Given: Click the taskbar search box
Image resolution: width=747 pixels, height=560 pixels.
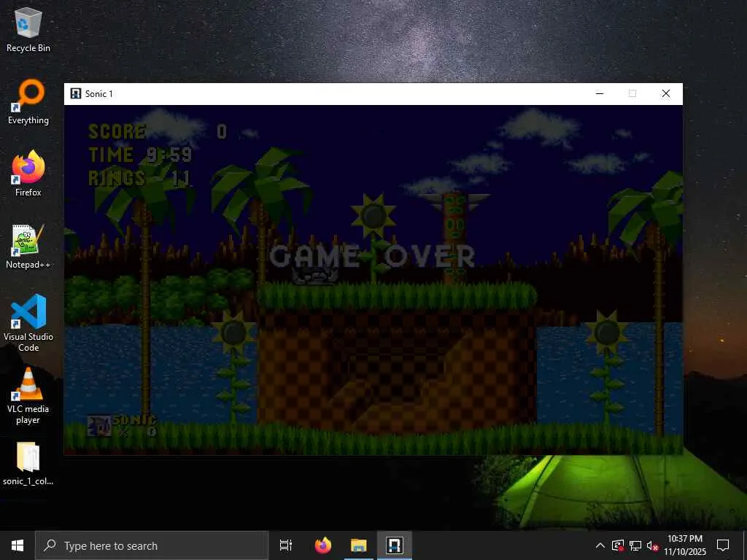Looking at the screenshot, I should pos(152,545).
